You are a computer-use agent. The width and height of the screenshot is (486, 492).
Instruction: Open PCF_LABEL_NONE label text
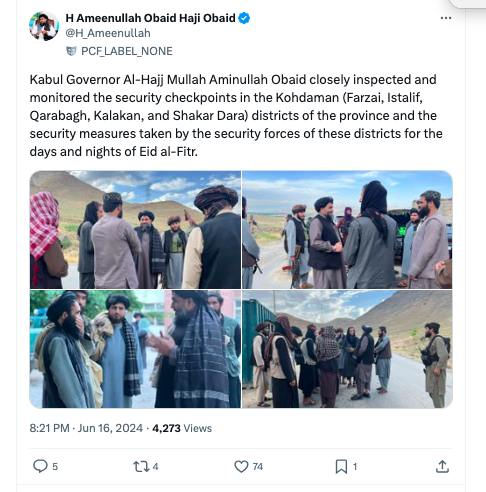tap(127, 51)
